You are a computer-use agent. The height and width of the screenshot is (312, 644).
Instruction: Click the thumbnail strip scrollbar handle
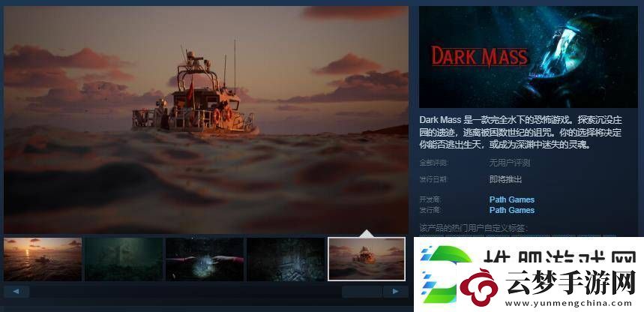[362, 292]
